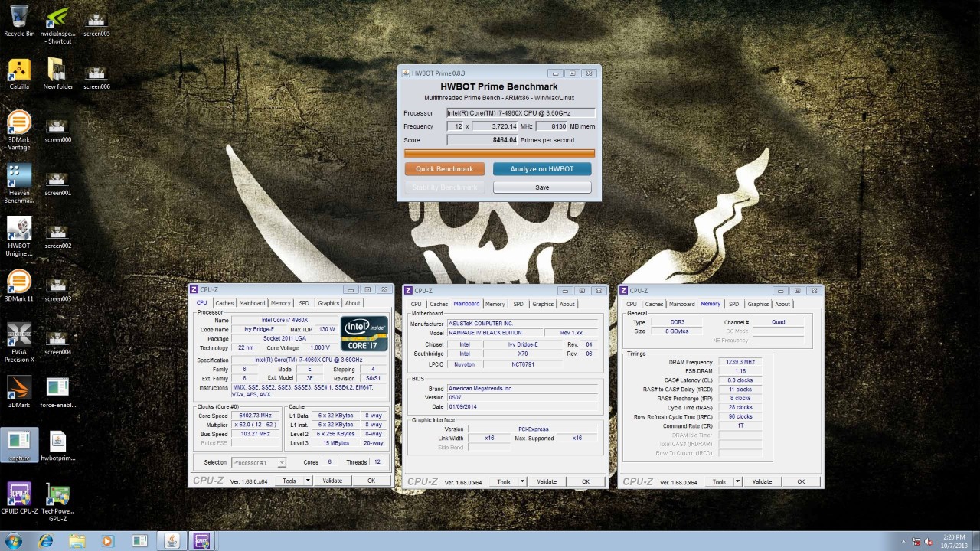Select the screen004 image file icon
Image resolution: width=980 pixels, height=551 pixels.
tap(57, 342)
